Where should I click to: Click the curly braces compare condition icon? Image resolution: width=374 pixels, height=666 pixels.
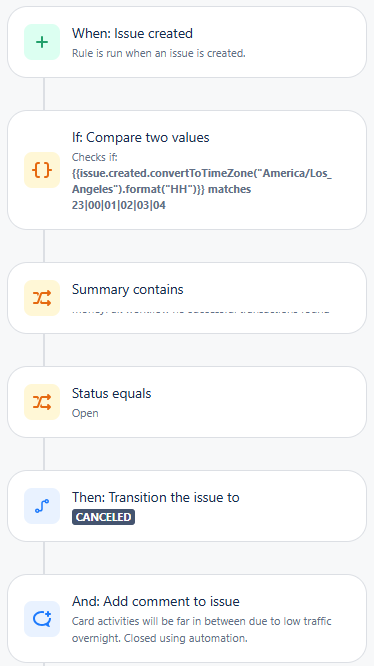tap(42, 170)
